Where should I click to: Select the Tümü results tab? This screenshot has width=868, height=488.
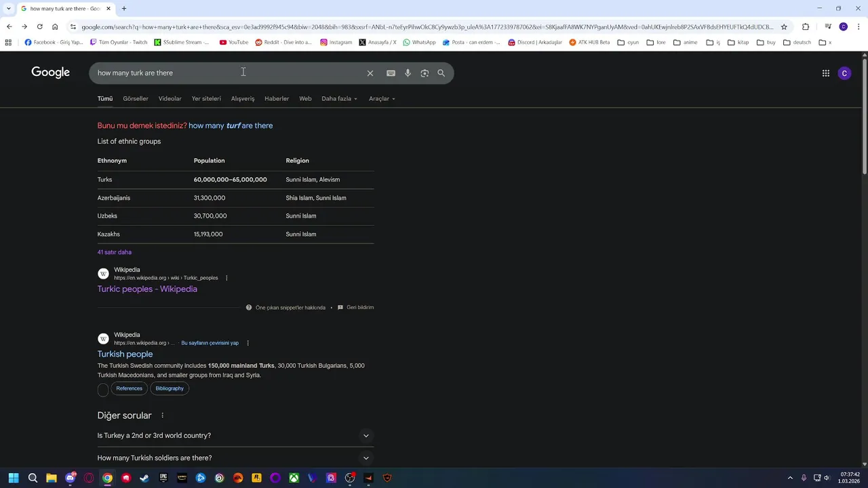click(105, 99)
